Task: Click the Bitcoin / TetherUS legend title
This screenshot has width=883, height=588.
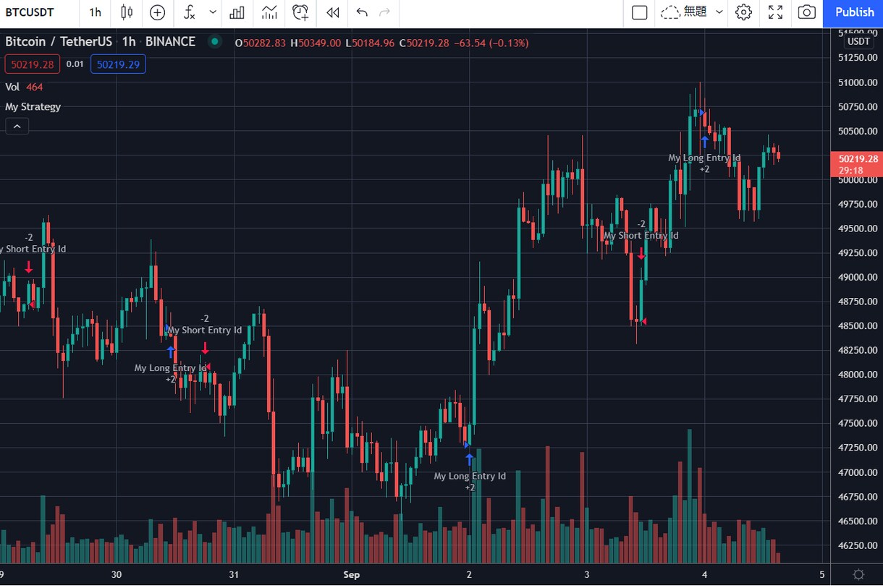Action: pos(59,42)
